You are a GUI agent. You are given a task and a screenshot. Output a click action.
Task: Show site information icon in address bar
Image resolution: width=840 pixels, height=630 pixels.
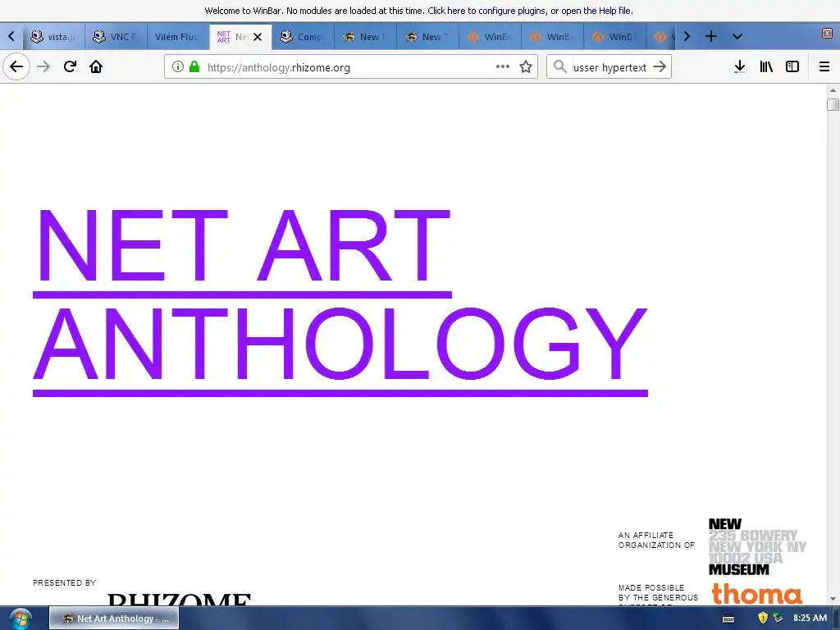tap(178, 66)
